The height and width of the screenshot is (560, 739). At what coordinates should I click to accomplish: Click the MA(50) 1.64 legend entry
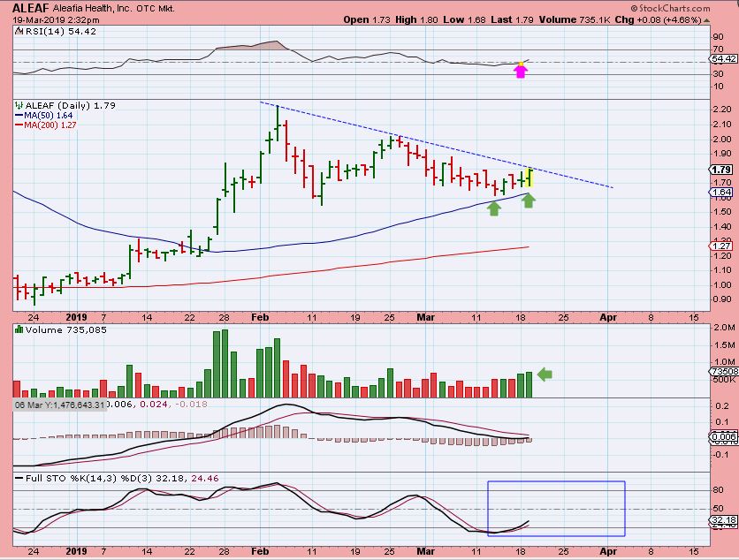coord(44,116)
